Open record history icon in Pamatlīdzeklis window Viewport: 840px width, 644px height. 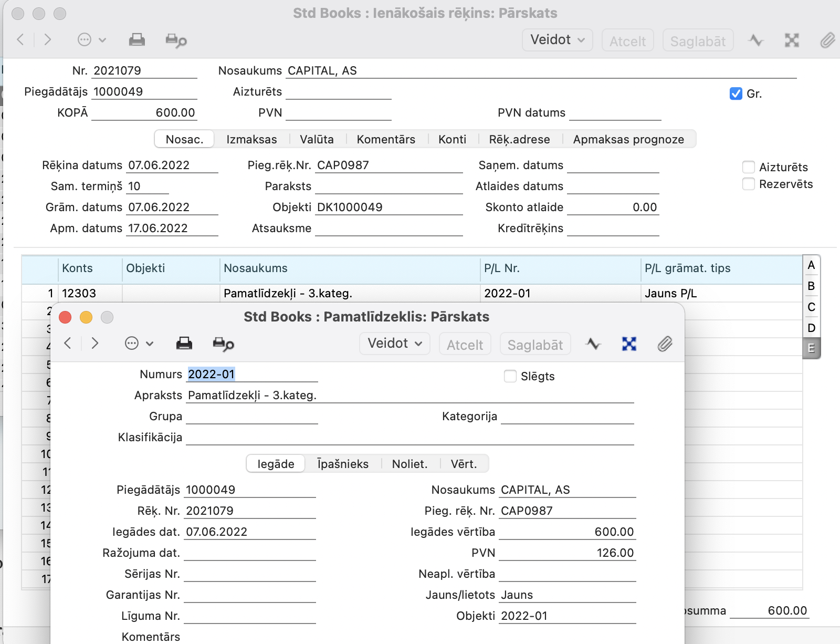click(593, 344)
